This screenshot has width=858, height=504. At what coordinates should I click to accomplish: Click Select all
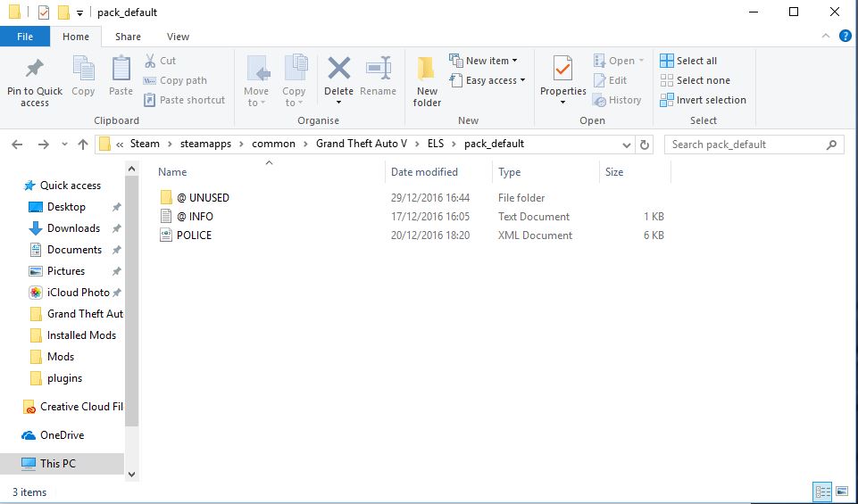coord(688,61)
